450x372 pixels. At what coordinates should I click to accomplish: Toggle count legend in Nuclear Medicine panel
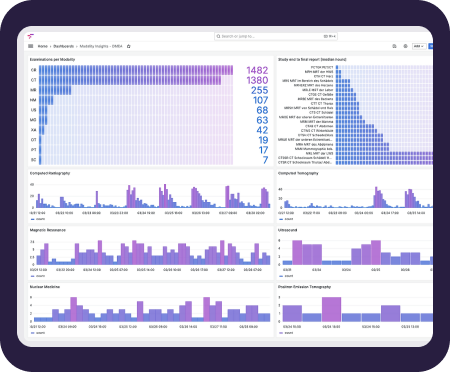click(38, 333)
